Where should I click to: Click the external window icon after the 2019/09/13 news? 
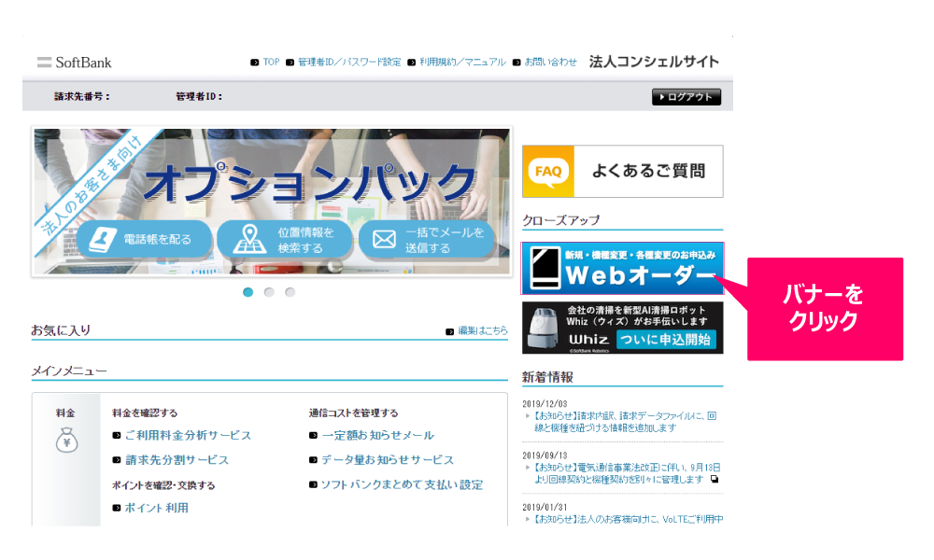click(715, 479)
